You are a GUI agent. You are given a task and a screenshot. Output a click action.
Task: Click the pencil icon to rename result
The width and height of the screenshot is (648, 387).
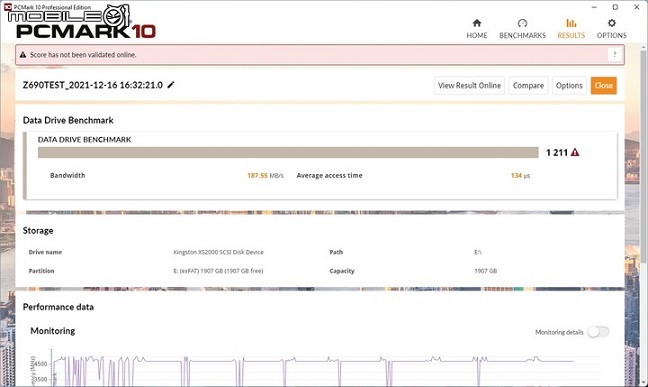click(x=171, y=85)
